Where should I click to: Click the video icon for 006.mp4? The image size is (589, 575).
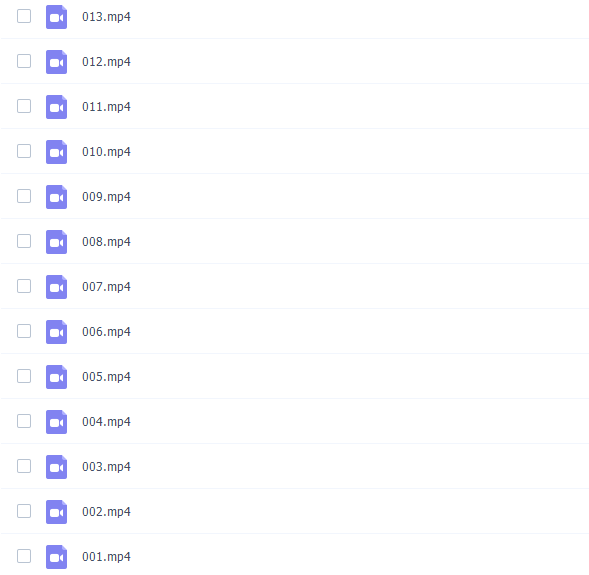[56, 332]
